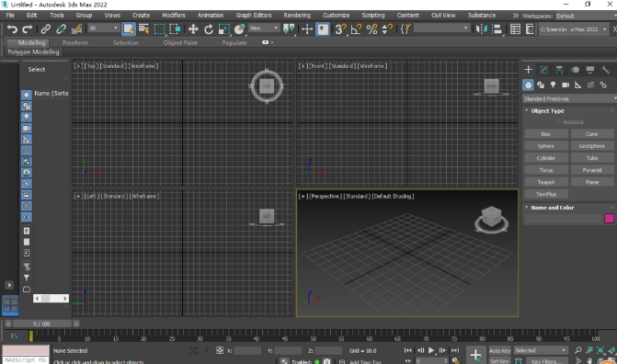
Task: Open the reference coordinate system View dropdown
Action: click(x=264, y=28)
